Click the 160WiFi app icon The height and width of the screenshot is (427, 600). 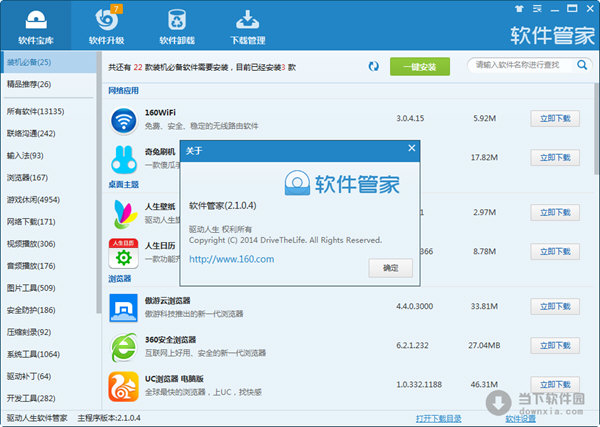124,121
